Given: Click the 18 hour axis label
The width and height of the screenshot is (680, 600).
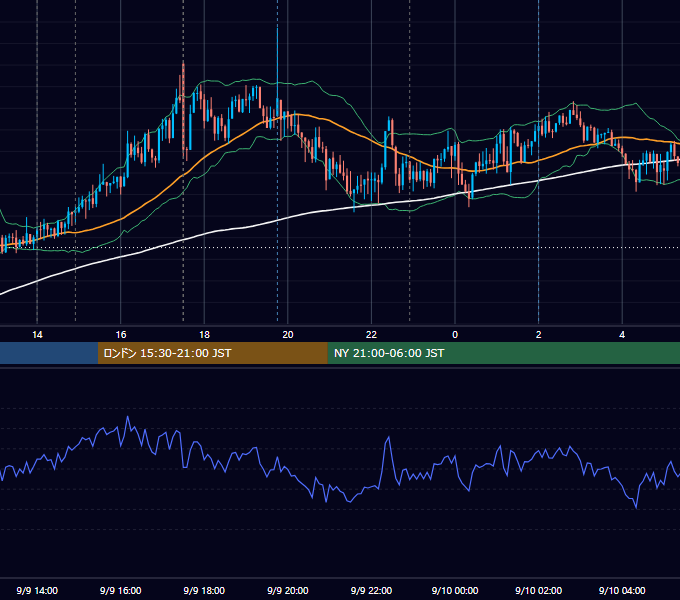Looking at the screenshot, I should (204, 335).
